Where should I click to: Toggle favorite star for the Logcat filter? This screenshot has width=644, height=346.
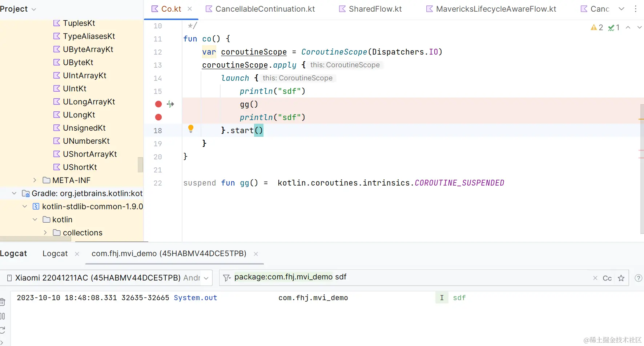(x=621, y=278)
